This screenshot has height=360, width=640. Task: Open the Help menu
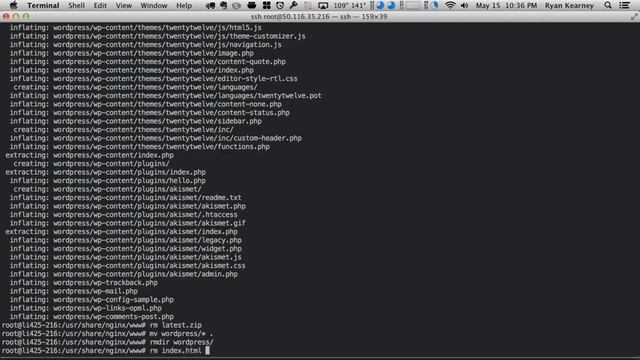pos(184,5)
